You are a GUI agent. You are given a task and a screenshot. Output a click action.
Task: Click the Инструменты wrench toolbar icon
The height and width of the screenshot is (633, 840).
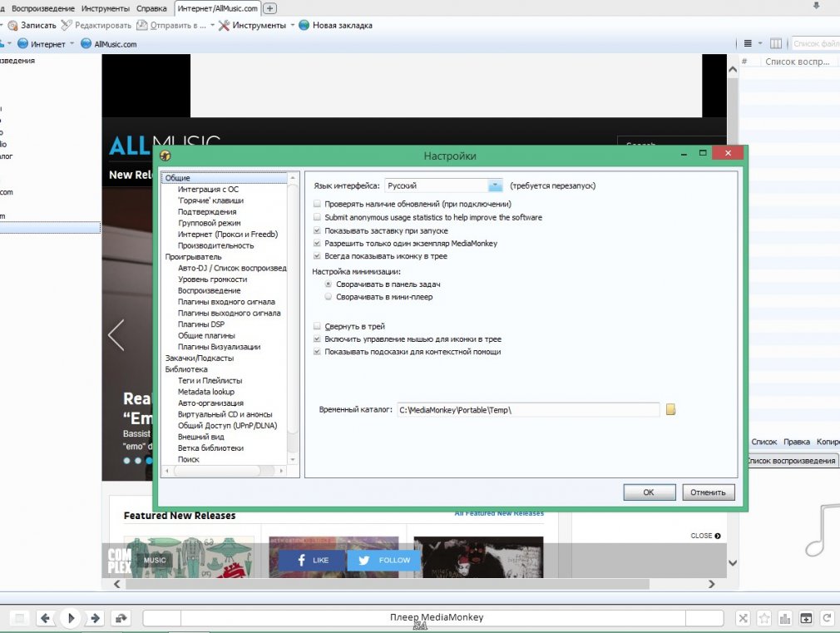[224, 25]
